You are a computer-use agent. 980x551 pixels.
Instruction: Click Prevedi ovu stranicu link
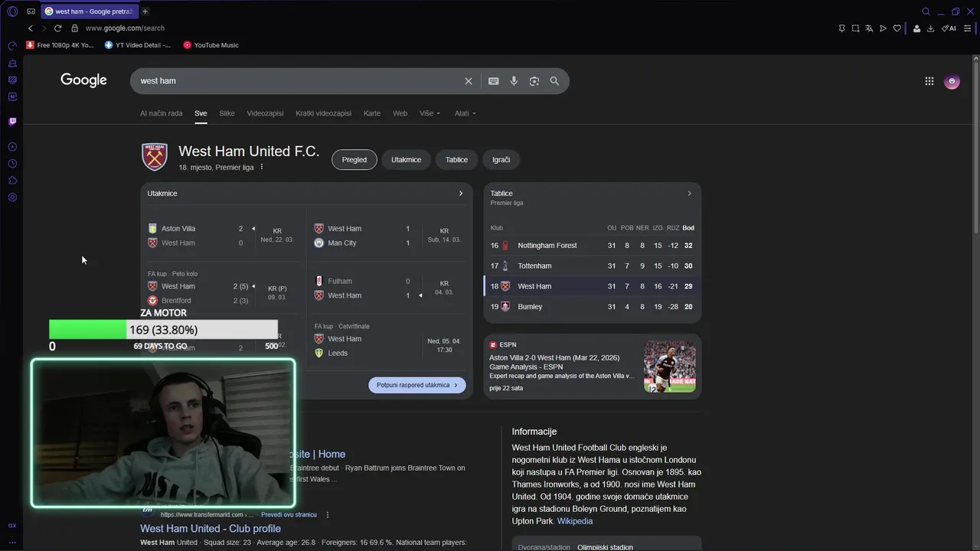tap(289, 515)
